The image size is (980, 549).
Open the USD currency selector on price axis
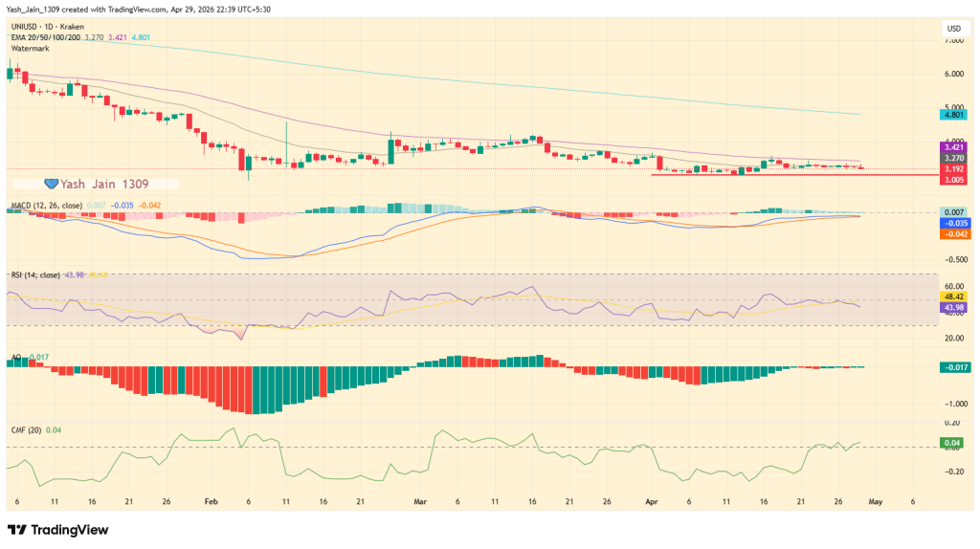point(953,27)
